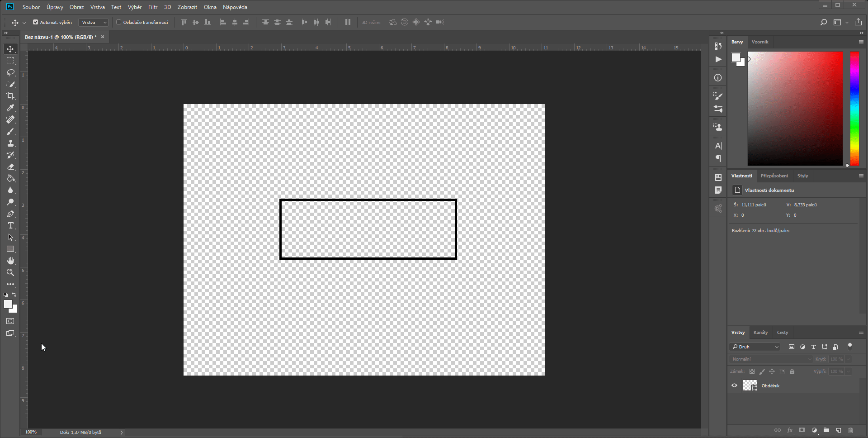Select the Pen tool
The image size is (868, 438).
(x=10, y=214)
